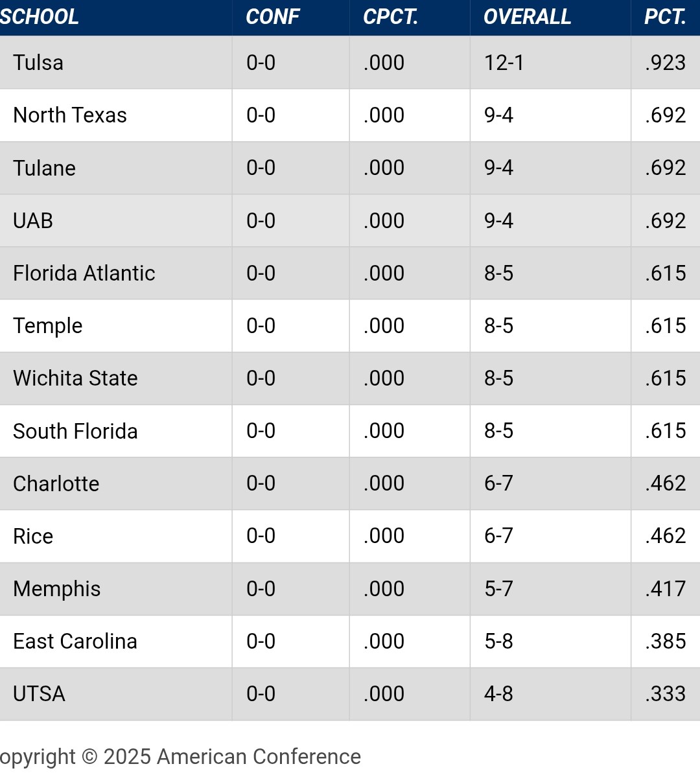Click Tulsa's 12-1 overall record
This screenshot has width=700, height=775.
tap(504, 63)
